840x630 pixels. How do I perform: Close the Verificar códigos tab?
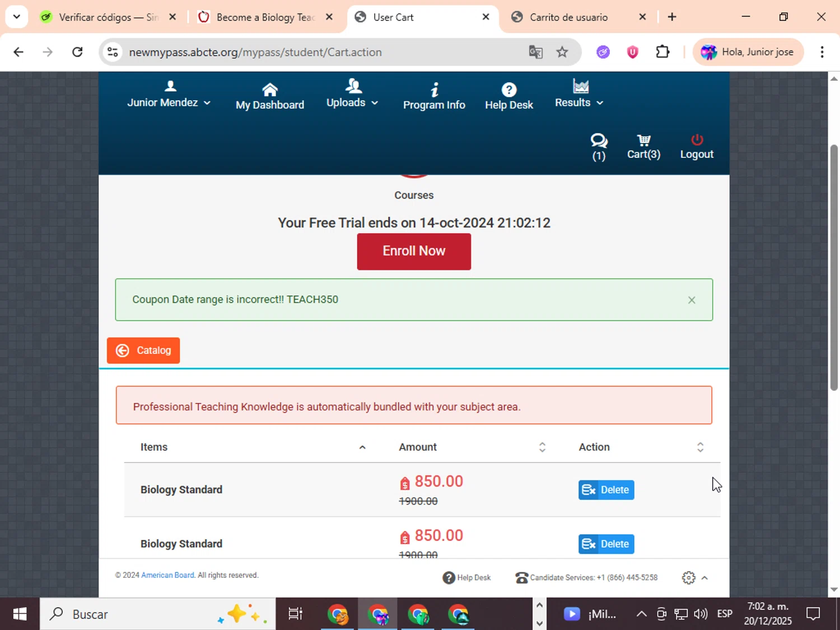[172, 17]
